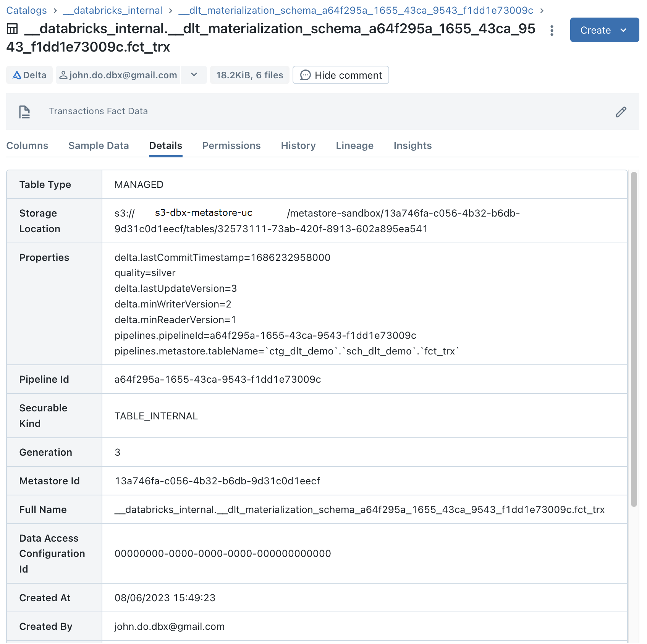Click the Data Access Configuration Id value
The height and width of the screenshot is (644, 647).
point(223,553)
